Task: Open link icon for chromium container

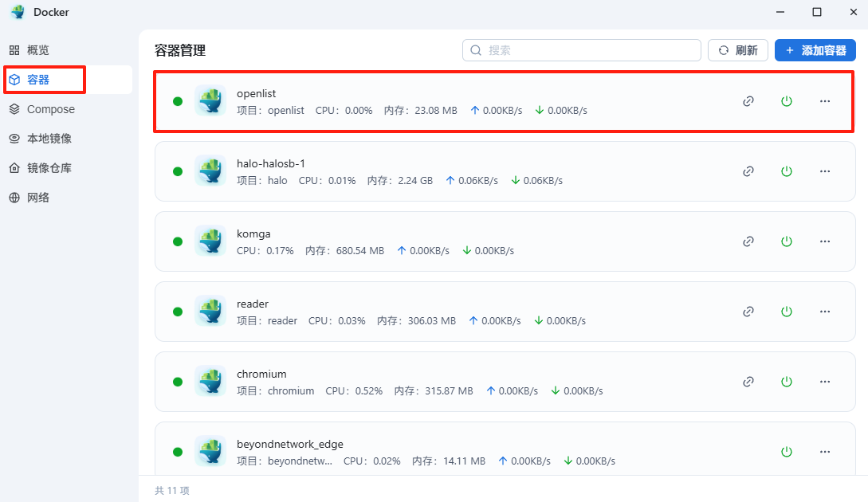Action: [748, 382]
